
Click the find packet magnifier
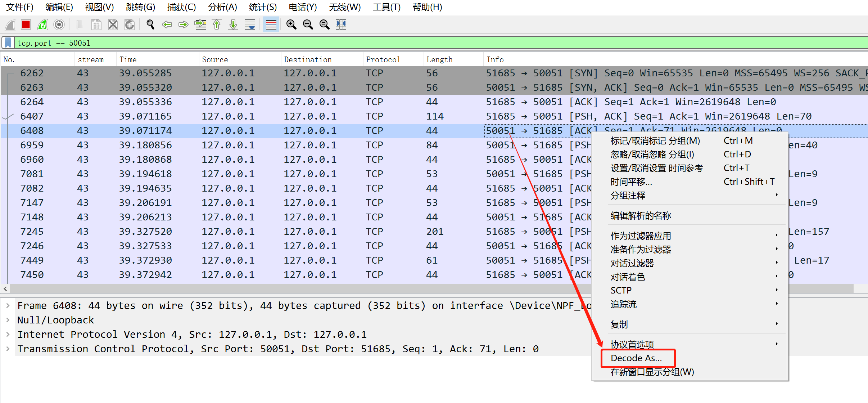point(150,24)
